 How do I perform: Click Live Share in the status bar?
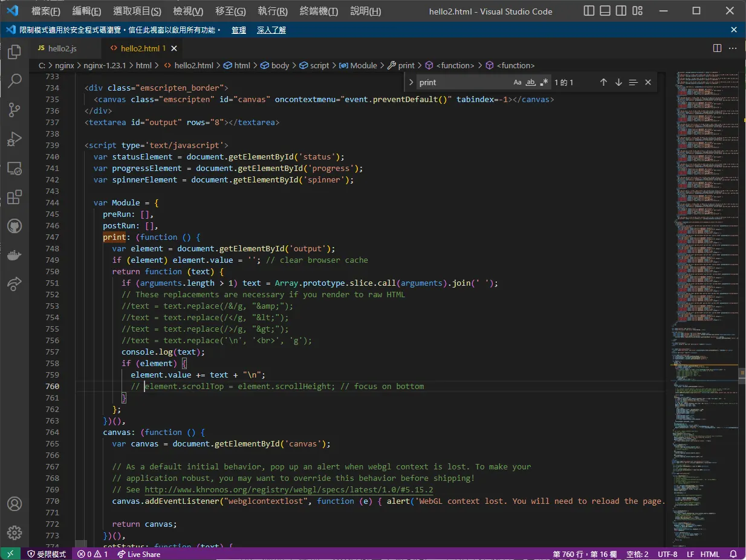click(139, 554)
